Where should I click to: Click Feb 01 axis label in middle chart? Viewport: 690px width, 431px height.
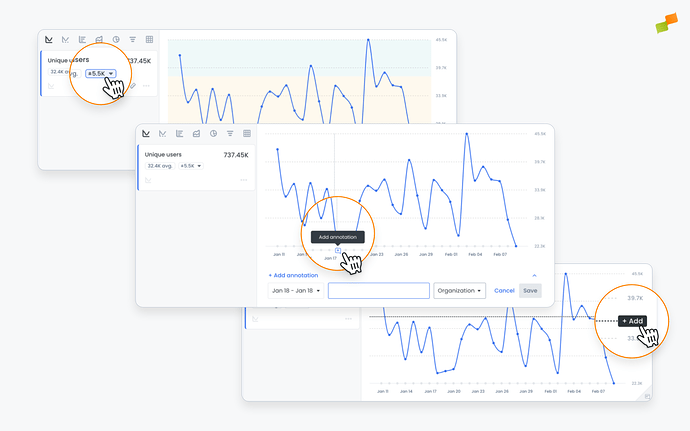(451, 254)
